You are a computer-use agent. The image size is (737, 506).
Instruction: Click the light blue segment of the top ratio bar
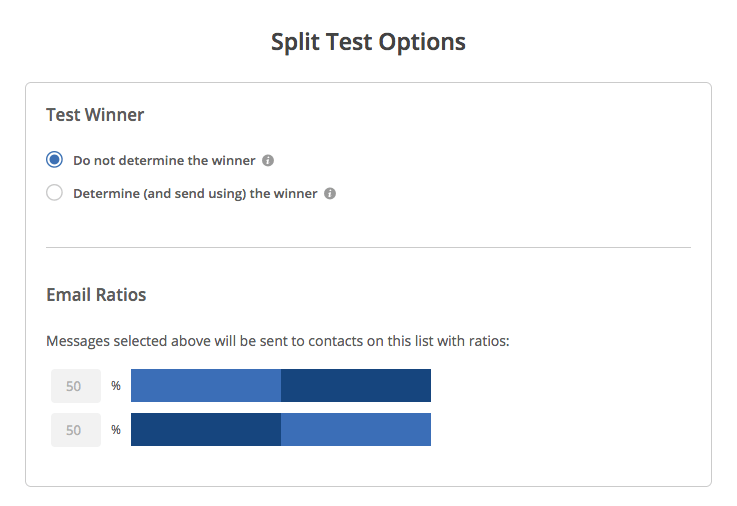pos(206,386)
